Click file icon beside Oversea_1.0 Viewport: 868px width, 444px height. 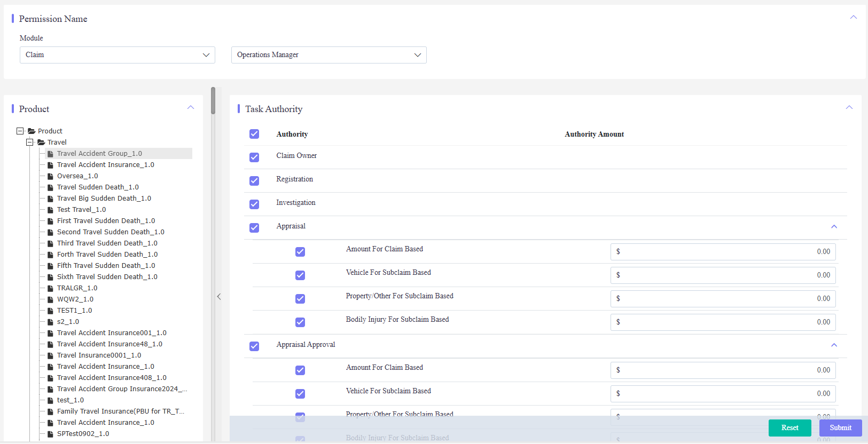pos(50,176)
